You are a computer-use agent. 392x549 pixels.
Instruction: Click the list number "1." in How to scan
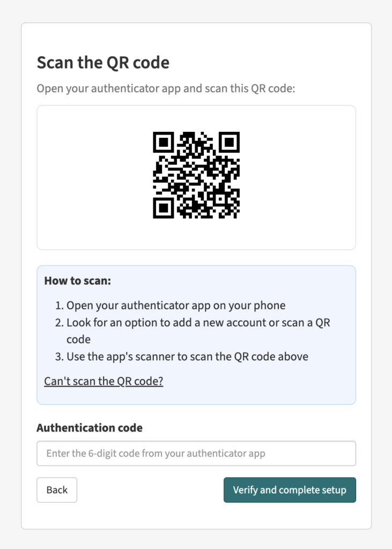(60, 306)
